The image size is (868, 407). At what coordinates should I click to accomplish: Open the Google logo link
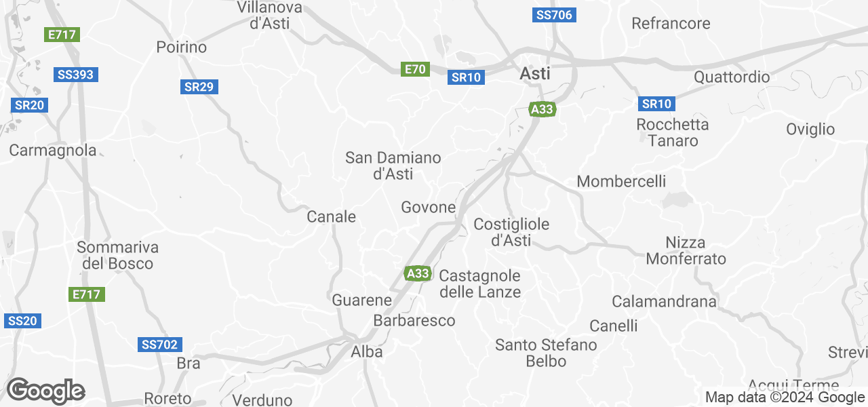tap(45, 391)
